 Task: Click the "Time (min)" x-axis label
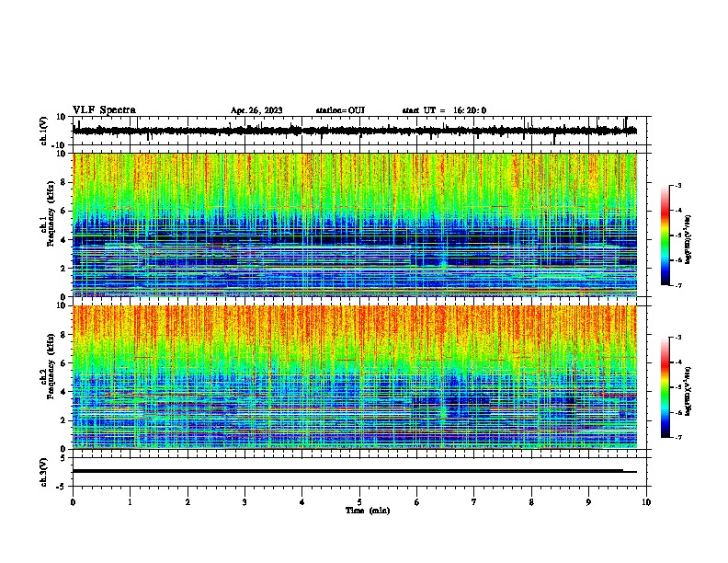tap(368, 511)
